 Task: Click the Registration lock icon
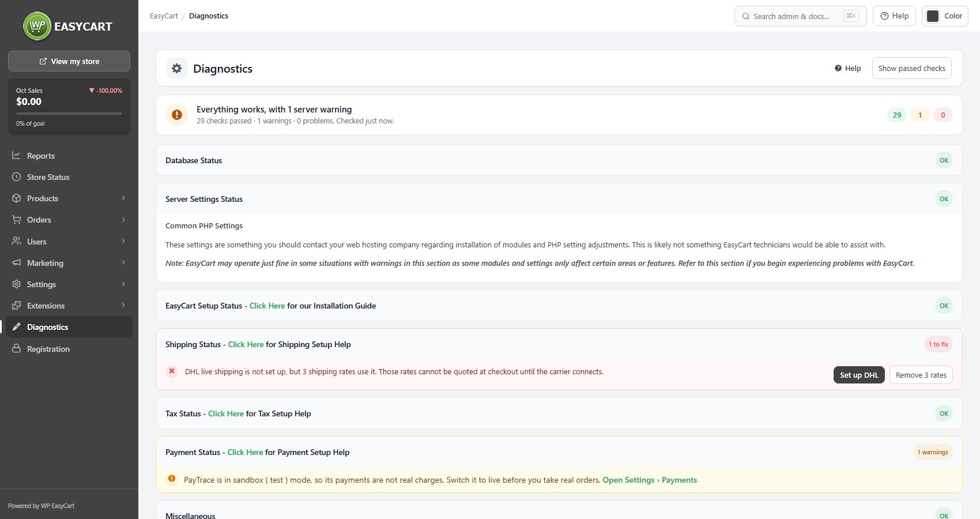tap(16, 348)
